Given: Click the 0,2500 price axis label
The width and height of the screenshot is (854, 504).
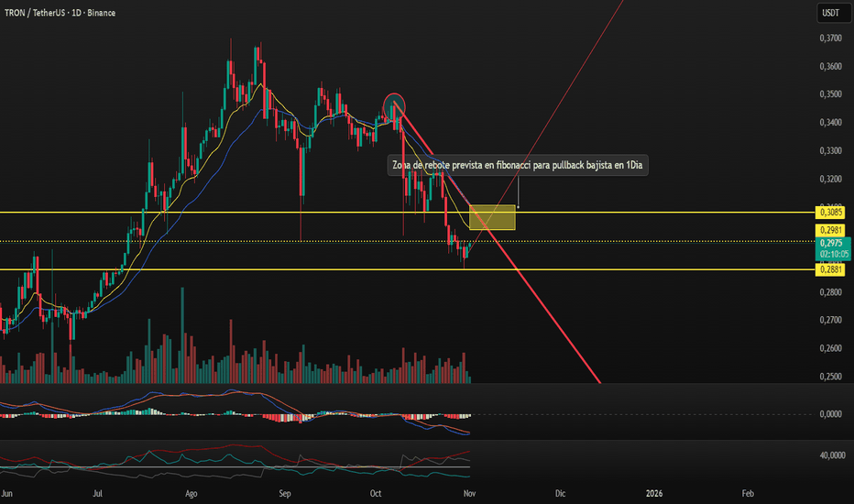Looking at the screenshot, I should tap(830, 377).
